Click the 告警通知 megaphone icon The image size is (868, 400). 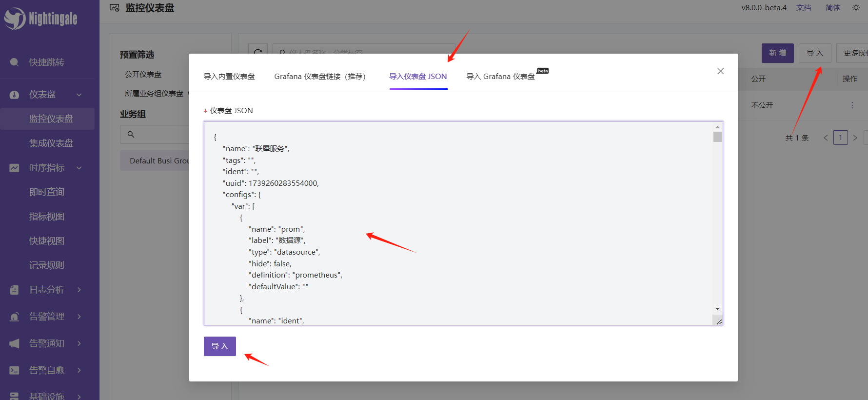(15, 343)
